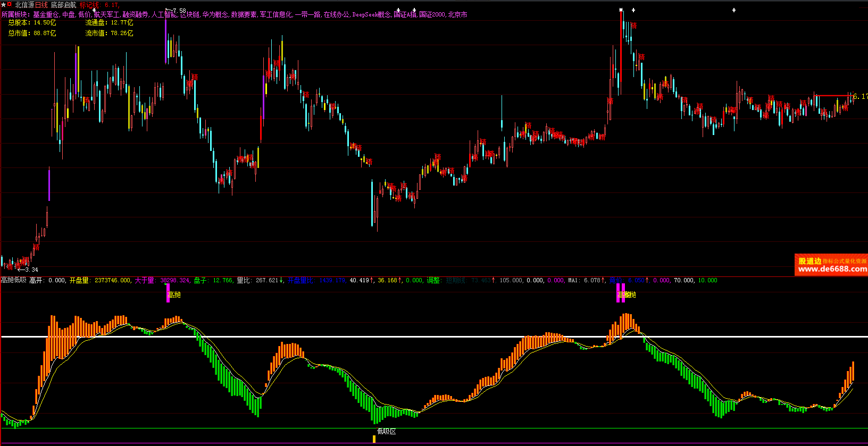Open the 高抛低吸 sub-indicator name
Image resolution: width=868 pixels, height=446 pixels.
point(13,280)
